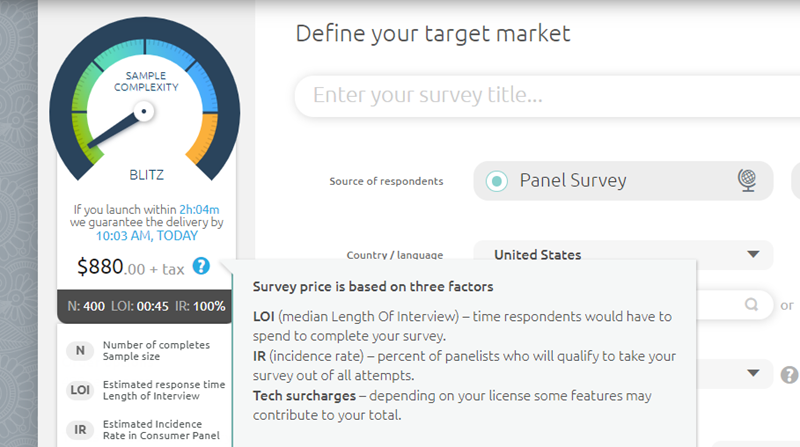Screen dimensions: 800x447
Task: Click the globe icon in Panel Survey
Action: pos(746,180)
